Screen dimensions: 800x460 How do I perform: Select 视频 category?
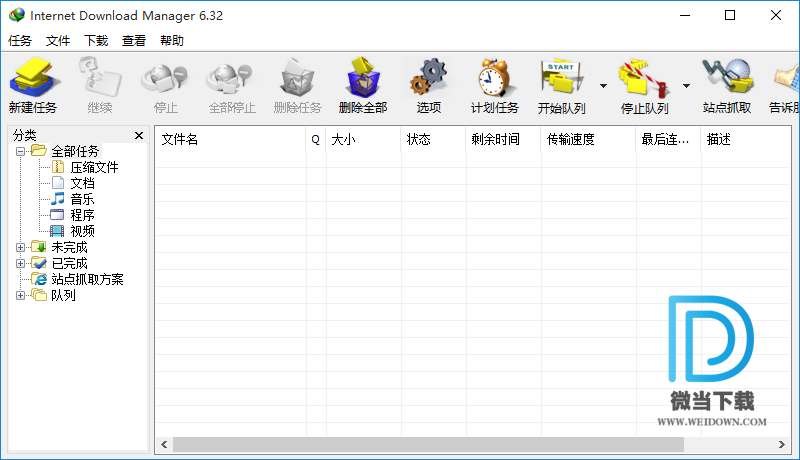click(82, 231)
